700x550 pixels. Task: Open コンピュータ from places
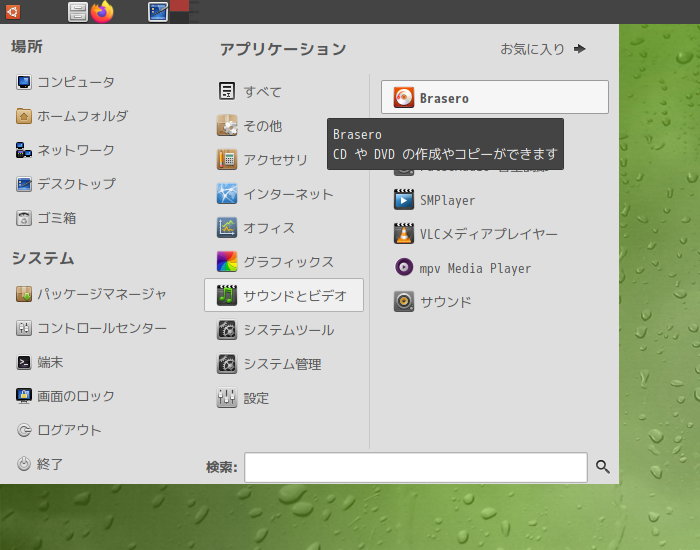point(66,82)
